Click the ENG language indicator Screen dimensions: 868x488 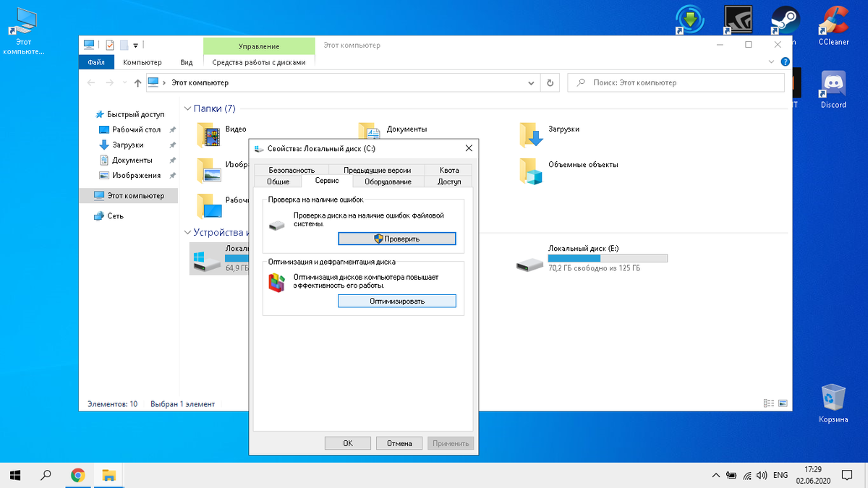[x=780, y=476]
